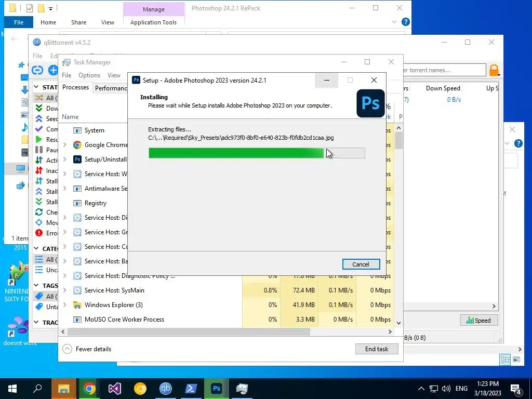The image size is (532, 399).
Task: Click Task Manager vertical scroll down arrow
Action: (398, 323)
